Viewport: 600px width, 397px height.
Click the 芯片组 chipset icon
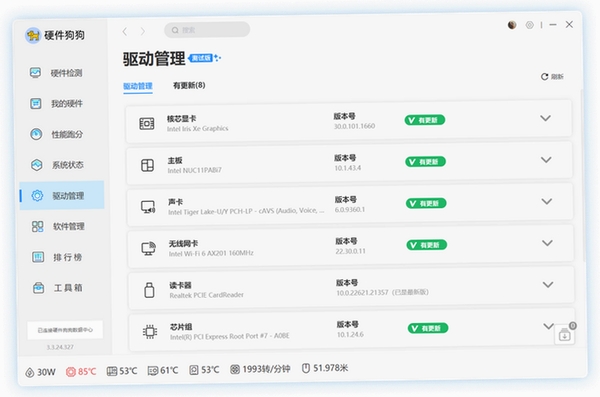(x=150, y=332)
